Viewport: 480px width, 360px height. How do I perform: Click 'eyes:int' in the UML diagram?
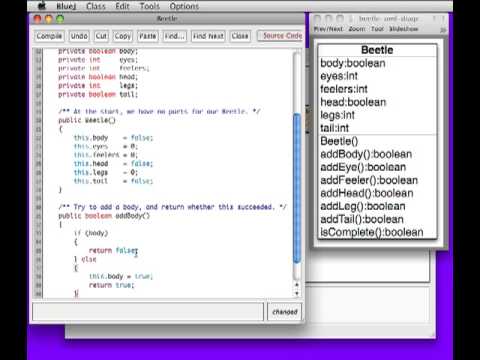339,76
